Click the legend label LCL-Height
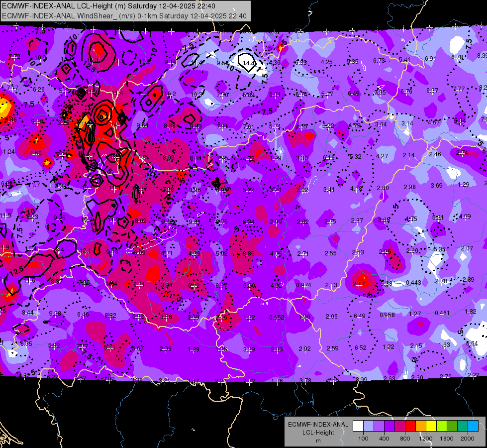This screenshot has width=487, height=448. (318, 433)
